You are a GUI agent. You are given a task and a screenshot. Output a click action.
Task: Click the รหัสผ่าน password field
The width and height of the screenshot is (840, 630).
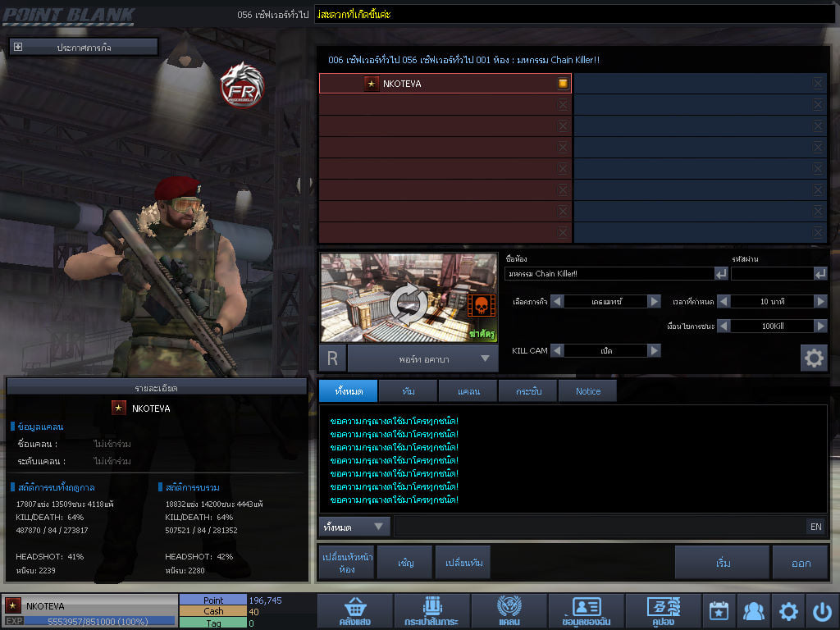pyautogui.click(x=772, y=274)
